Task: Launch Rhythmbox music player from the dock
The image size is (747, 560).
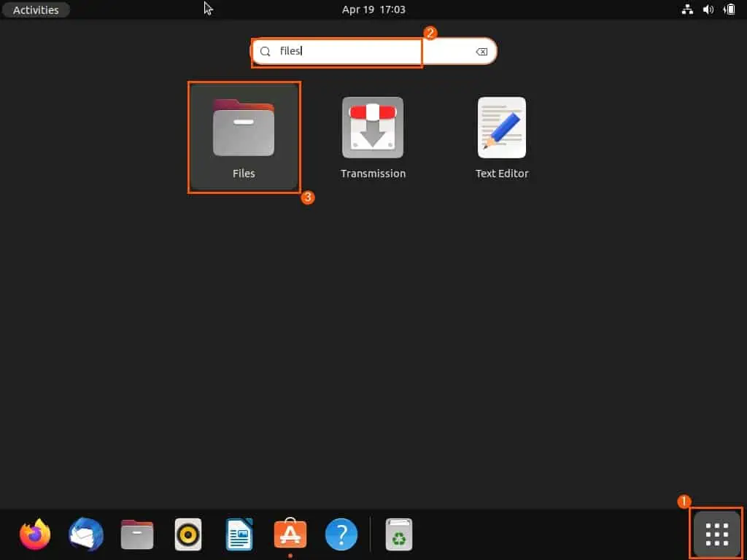Action: 188,534
